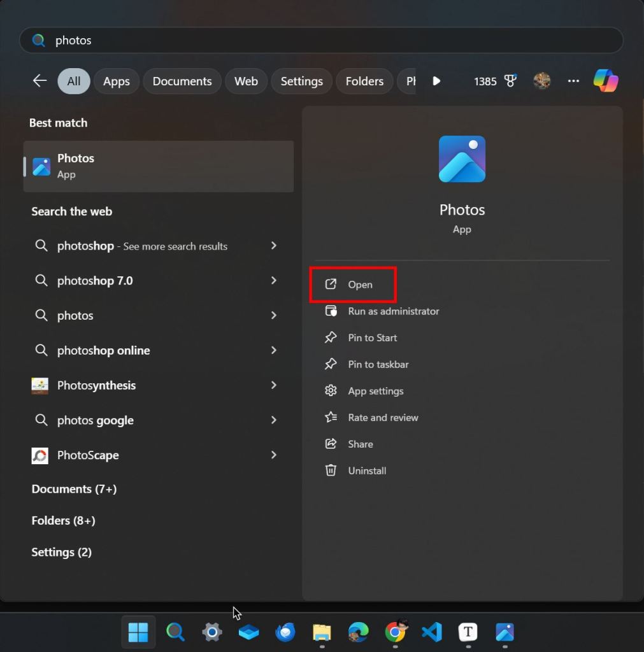Go back with the left arrow

pos(40,81)
